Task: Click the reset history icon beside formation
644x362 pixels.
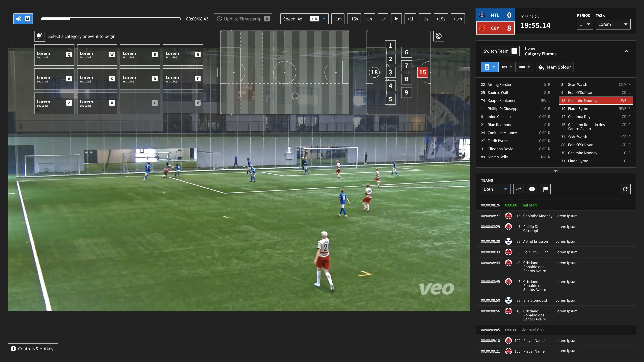Action: (439, 36)
